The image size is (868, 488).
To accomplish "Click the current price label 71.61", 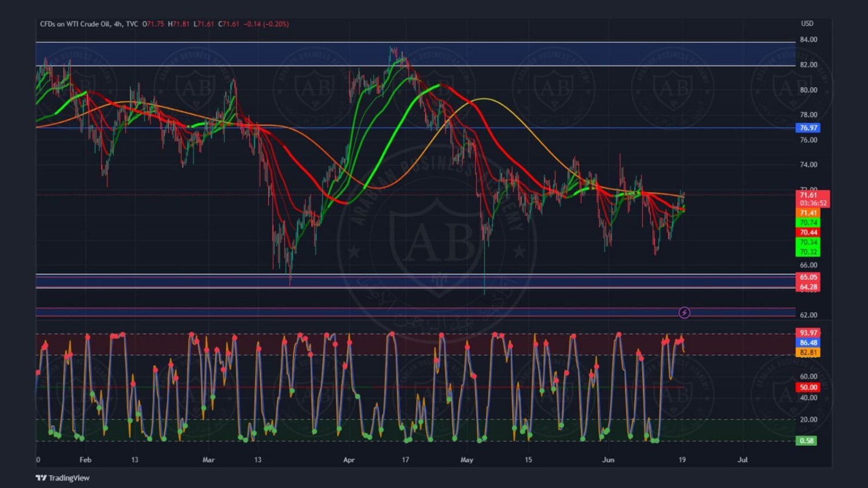I will click(x=808, y=195).
